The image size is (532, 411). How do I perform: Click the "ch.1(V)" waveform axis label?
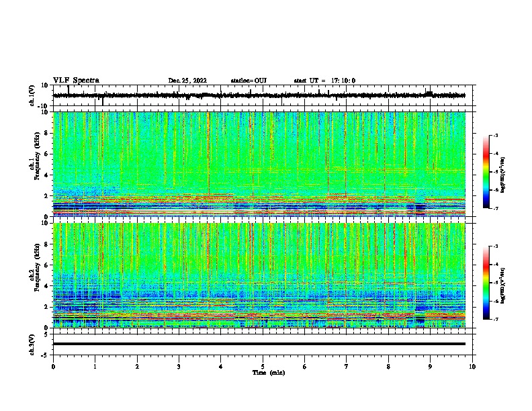click(32, 95)
